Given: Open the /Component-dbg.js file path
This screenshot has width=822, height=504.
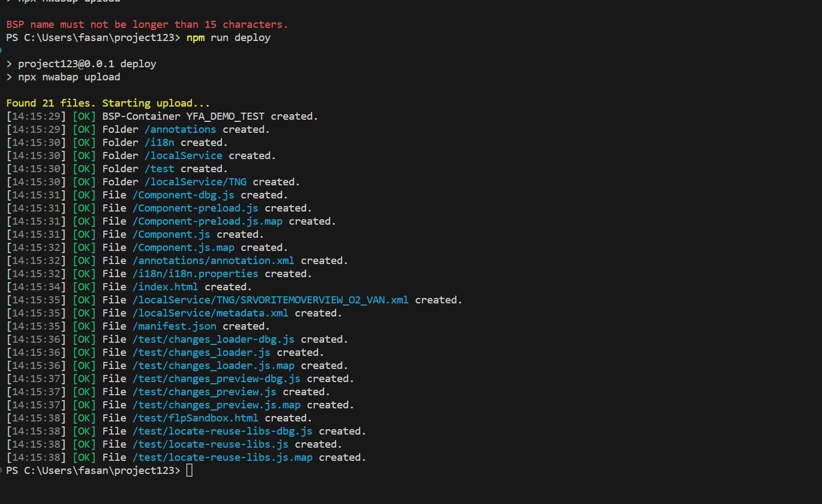Looking at the screenshot, I should coord(183,195).
